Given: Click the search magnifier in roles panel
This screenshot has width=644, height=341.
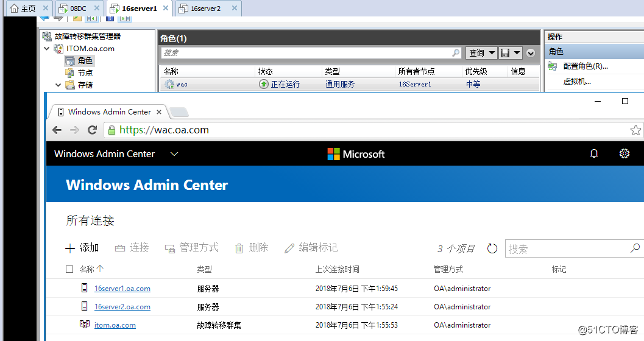Looking at the screenshot, I should click(456, 52).
